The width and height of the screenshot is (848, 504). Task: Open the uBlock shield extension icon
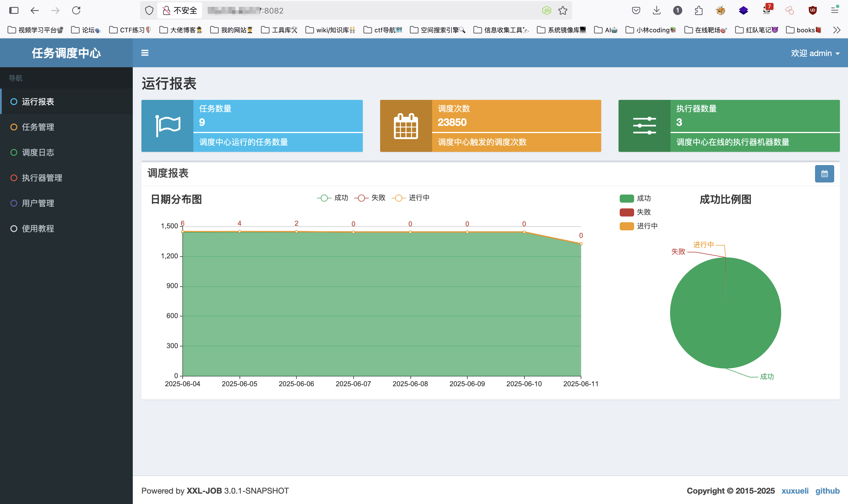[812, 10]
